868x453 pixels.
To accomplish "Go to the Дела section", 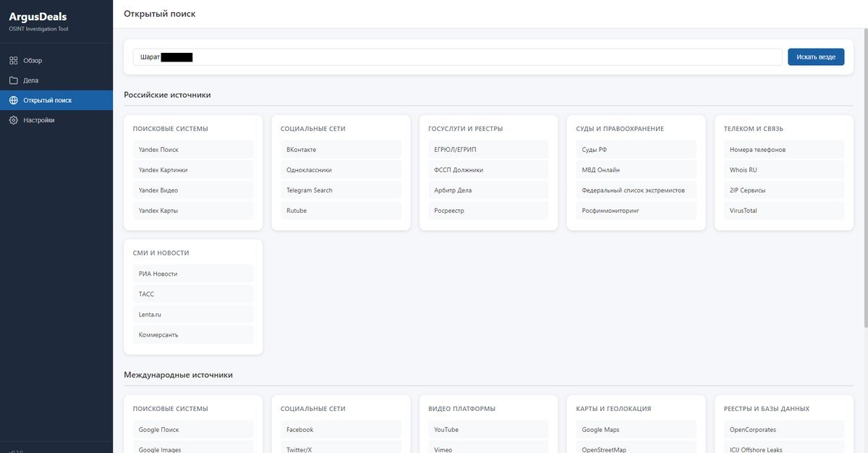I will click(x=31, y=80).
